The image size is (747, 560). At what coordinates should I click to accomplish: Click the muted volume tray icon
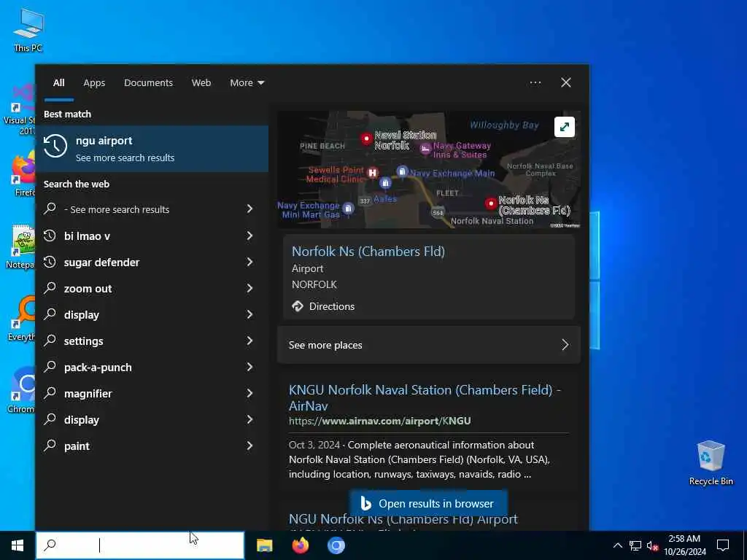tap(652, 545)
